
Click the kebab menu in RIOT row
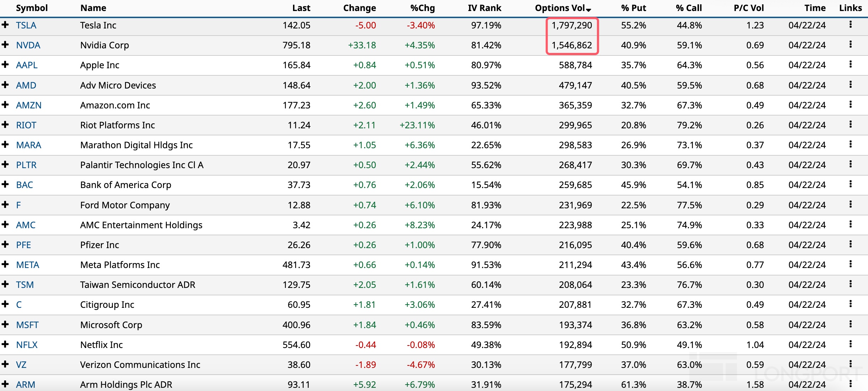(850, 124)
